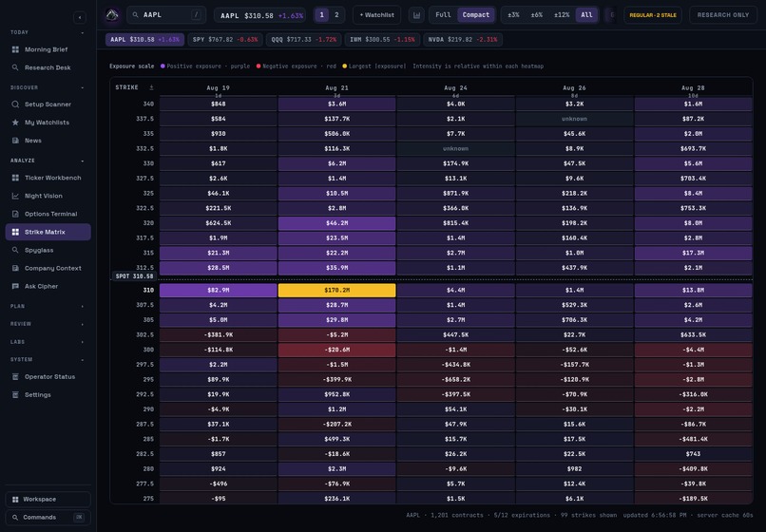The height and width of the screenshot is (532, 766).
Task: Click the Aug 21 expiration column header
Action: click(337, 88)
